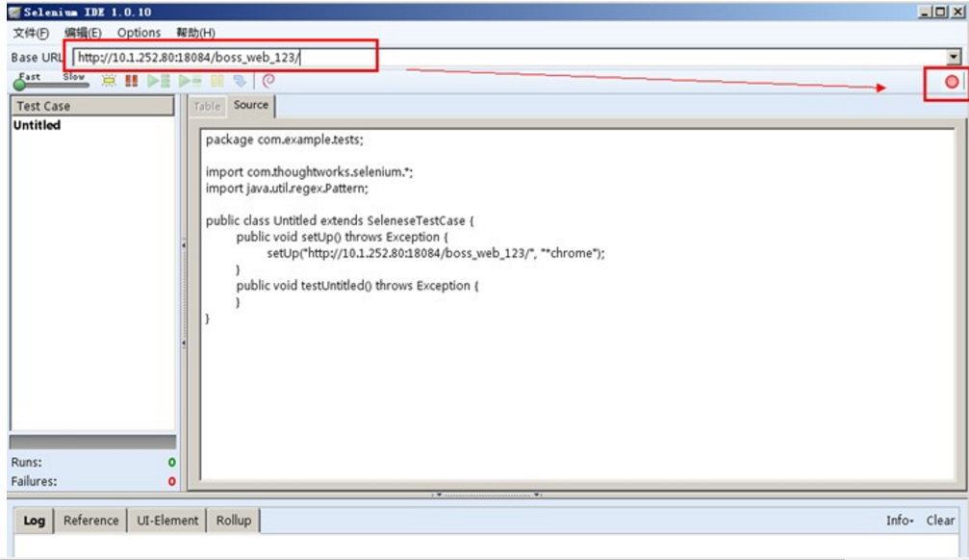Image resolution: width=969 pixels, height=560 pixels.
Task: Click the 'public class Untitled extends SeleneseTestCase' line
Action: [x=340, y=220]
